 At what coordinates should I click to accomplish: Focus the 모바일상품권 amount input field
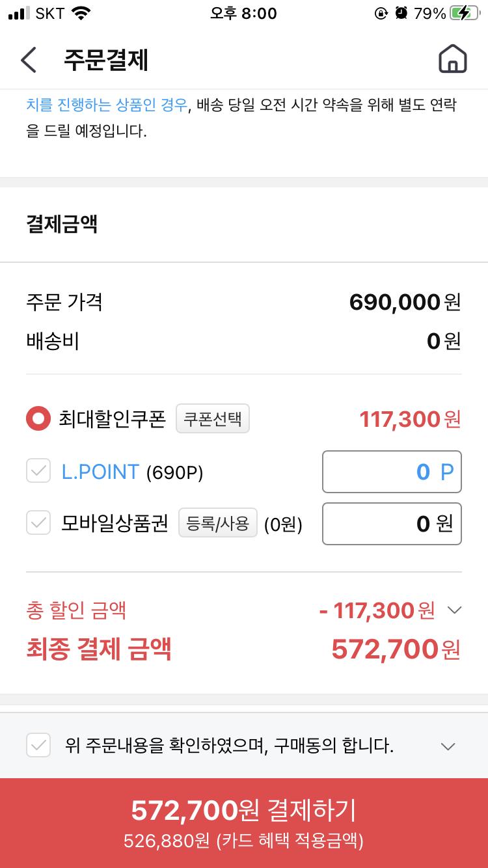[x=392, y=523]
